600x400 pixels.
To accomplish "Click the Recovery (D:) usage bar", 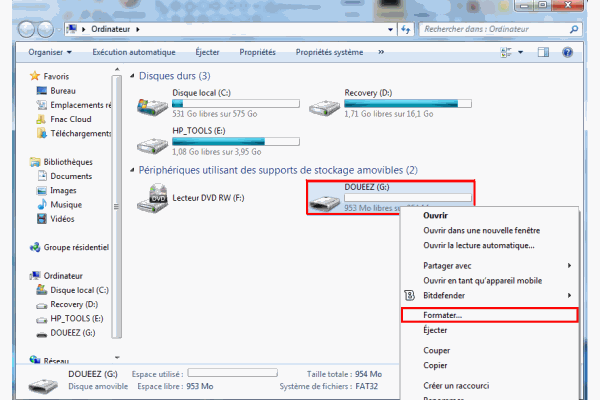I will click(x=408, y=103).
